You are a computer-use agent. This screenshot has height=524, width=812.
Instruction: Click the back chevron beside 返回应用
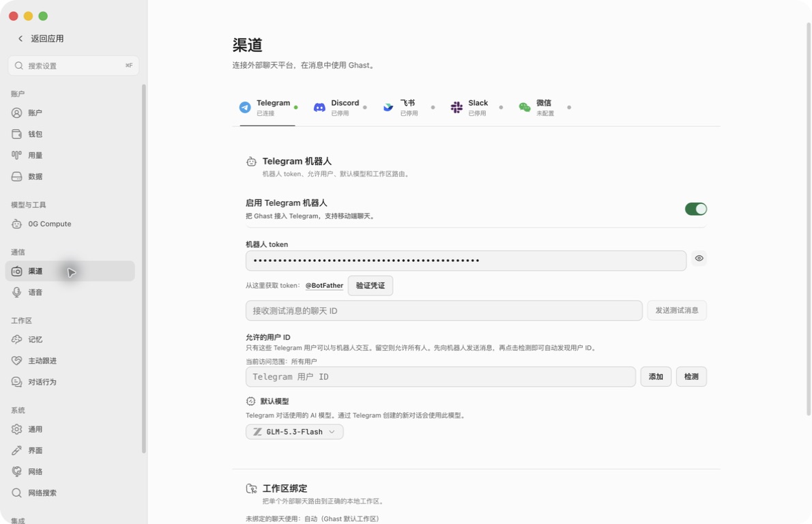(20, 38)
